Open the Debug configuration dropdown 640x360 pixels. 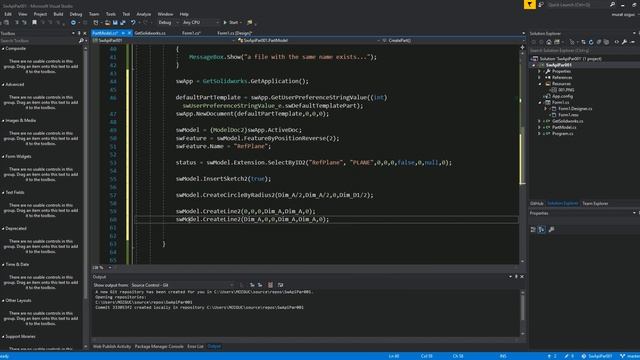click(167, 22)
